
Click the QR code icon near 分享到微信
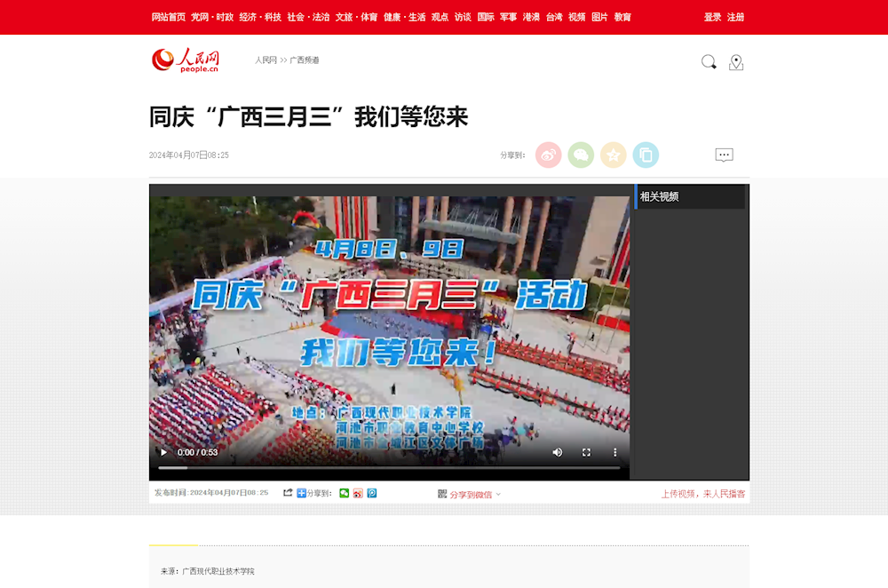click(x=440, y=493)
